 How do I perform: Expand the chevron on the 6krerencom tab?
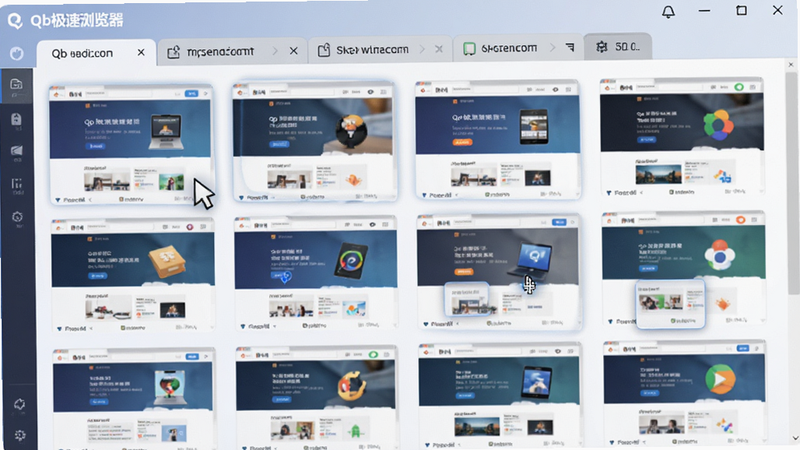[x=553, y=47]
